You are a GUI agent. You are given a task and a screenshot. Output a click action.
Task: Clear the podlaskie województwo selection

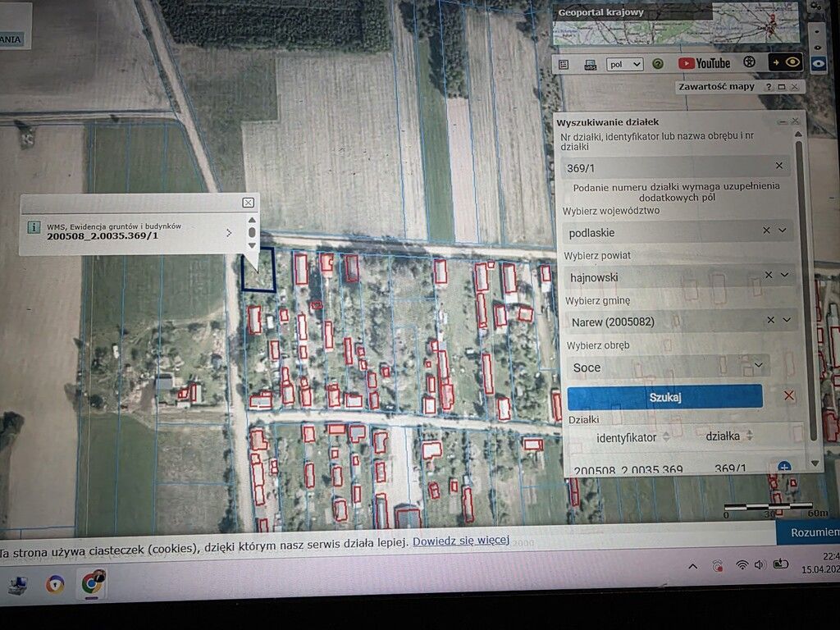(x=767, y=231)
